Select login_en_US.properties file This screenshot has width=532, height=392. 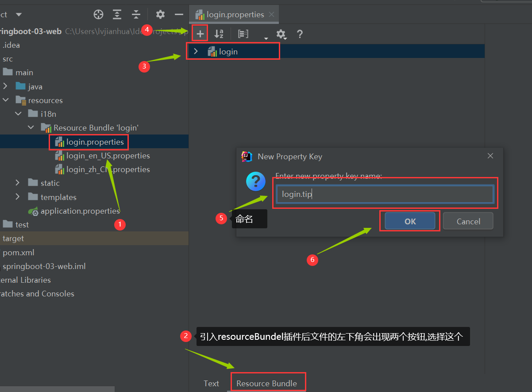click(108, 156)
